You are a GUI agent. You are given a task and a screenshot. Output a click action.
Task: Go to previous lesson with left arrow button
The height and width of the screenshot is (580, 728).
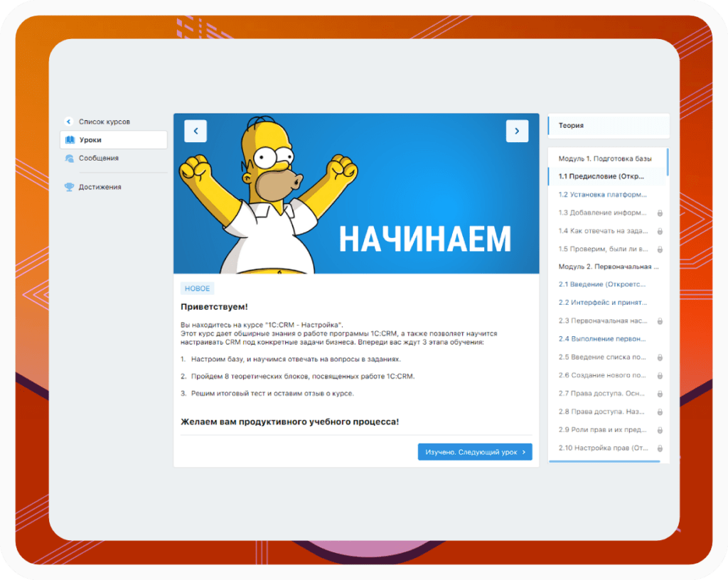pos(196,131)
